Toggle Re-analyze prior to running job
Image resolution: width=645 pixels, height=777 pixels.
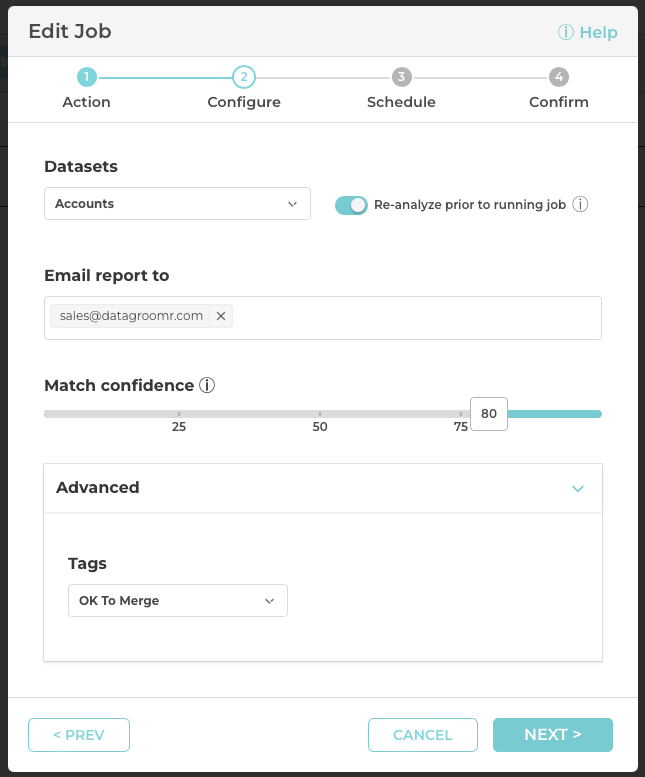tap(351, 205)
